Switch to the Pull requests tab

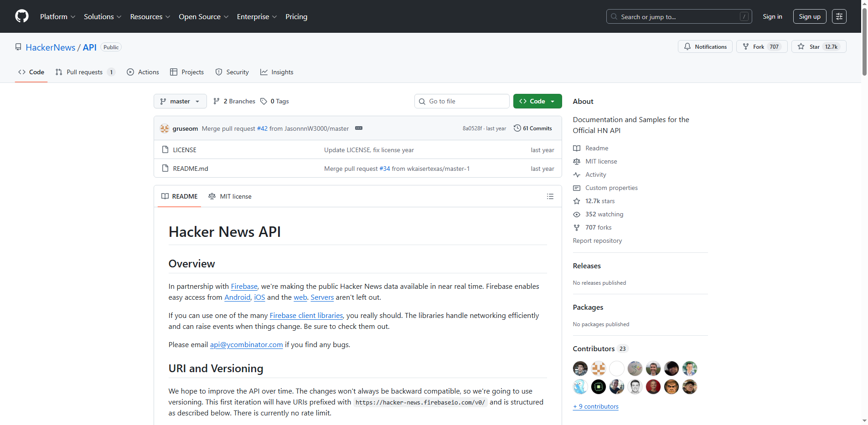pyautogui.click(x=85, y=72)
